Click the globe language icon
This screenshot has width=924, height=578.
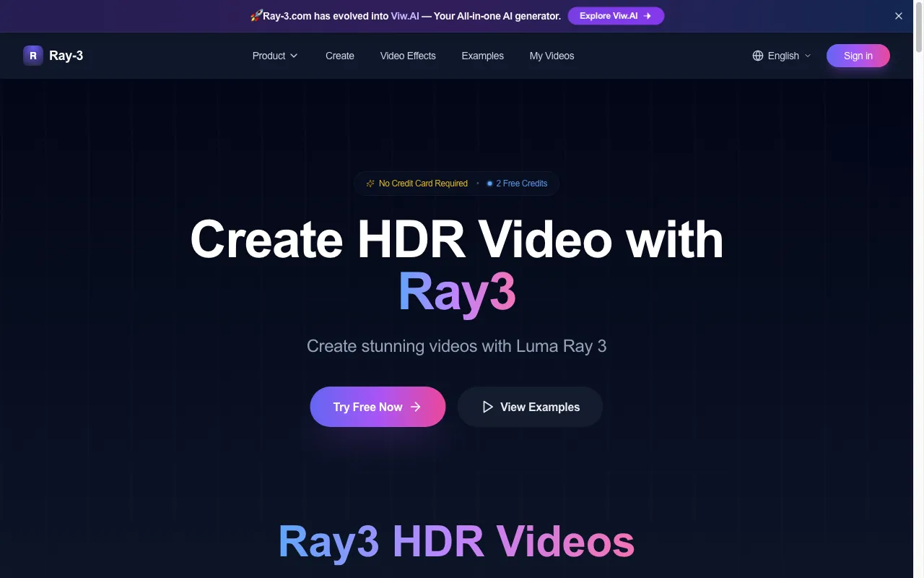coord(758,56)
